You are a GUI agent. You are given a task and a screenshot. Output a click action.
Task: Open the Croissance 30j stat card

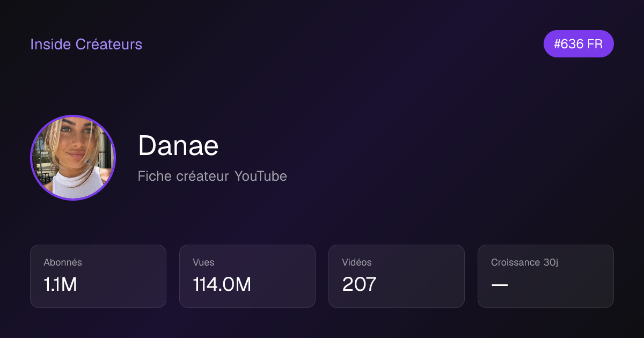pyautogui.click(x=546, y=276)
